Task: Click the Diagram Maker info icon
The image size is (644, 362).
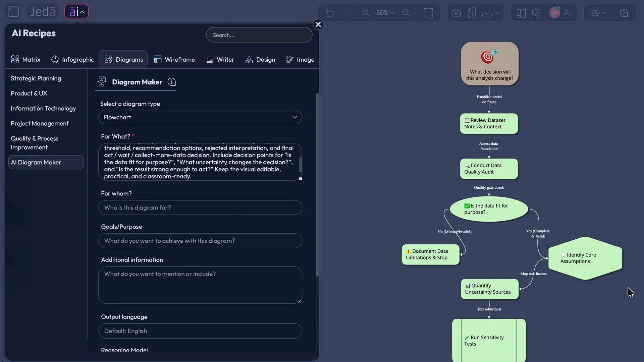Action: point(171,82)
